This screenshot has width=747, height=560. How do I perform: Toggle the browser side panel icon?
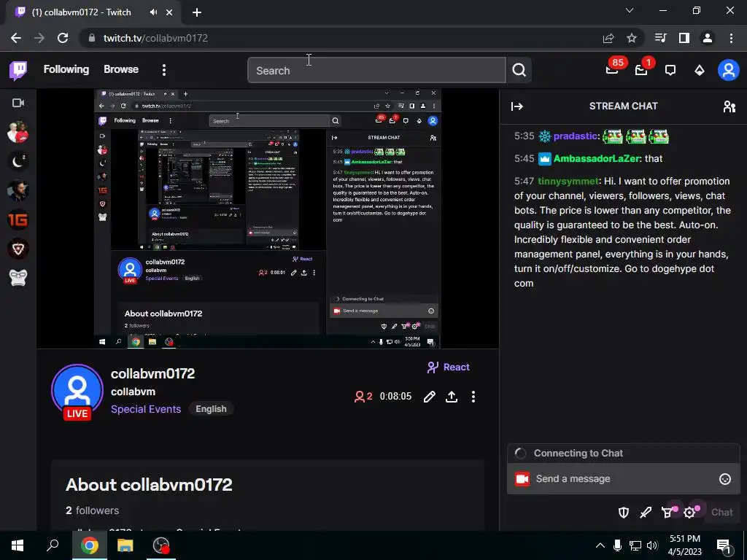(684, 38)
